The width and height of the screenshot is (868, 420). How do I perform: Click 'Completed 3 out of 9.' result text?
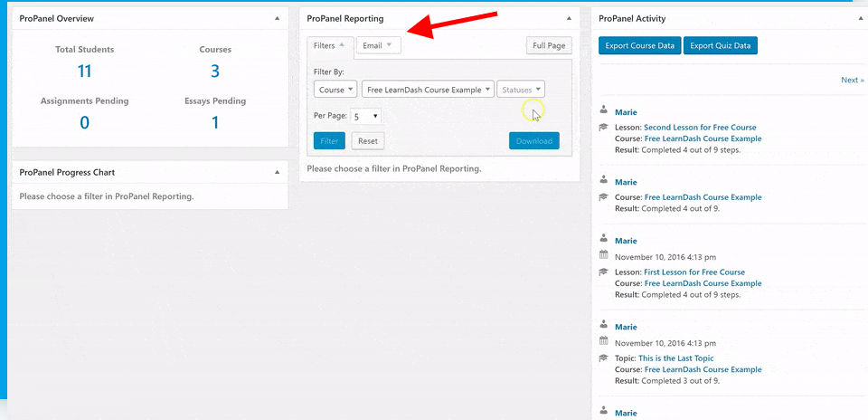point(680,381)
